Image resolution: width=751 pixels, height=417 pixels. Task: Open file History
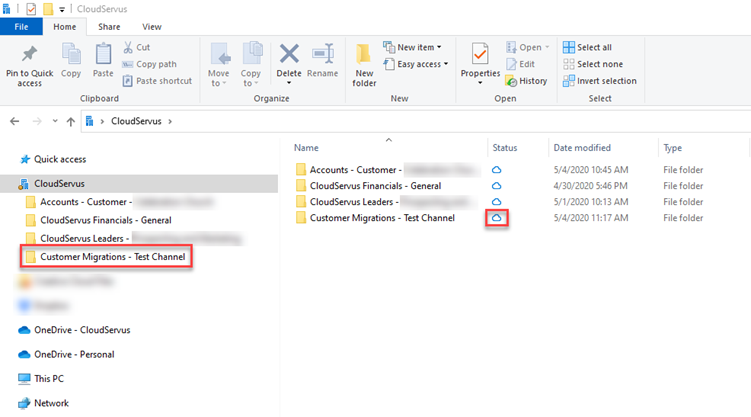526,81
